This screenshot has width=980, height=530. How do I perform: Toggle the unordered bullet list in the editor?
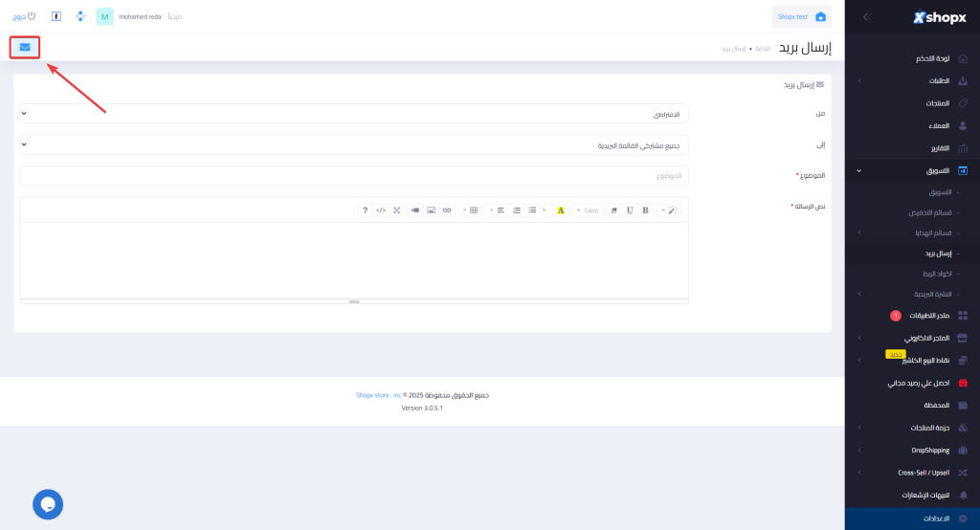point(532,210)
